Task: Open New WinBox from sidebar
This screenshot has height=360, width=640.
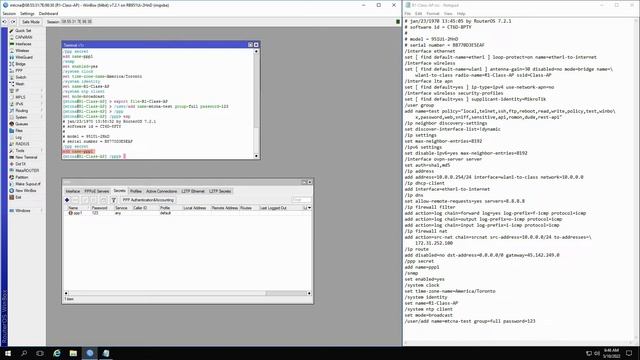Action: (x=26, y=191)
